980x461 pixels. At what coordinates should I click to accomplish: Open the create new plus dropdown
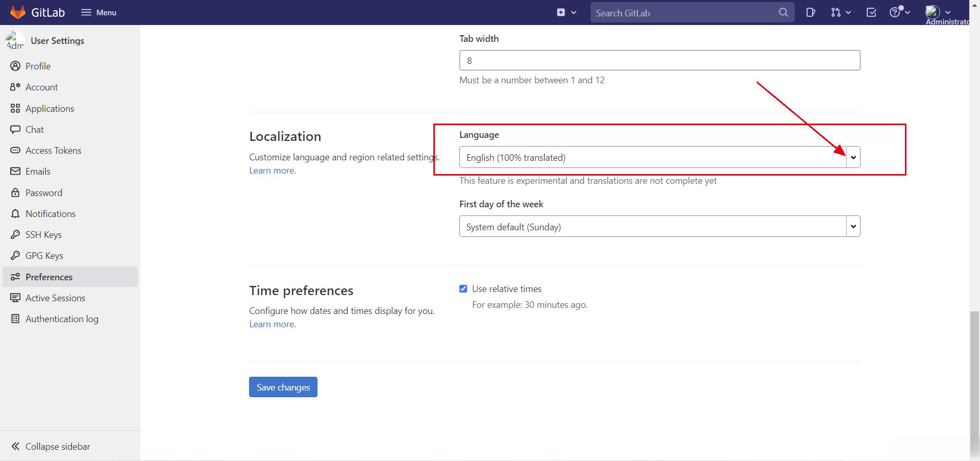pos(566,12)
